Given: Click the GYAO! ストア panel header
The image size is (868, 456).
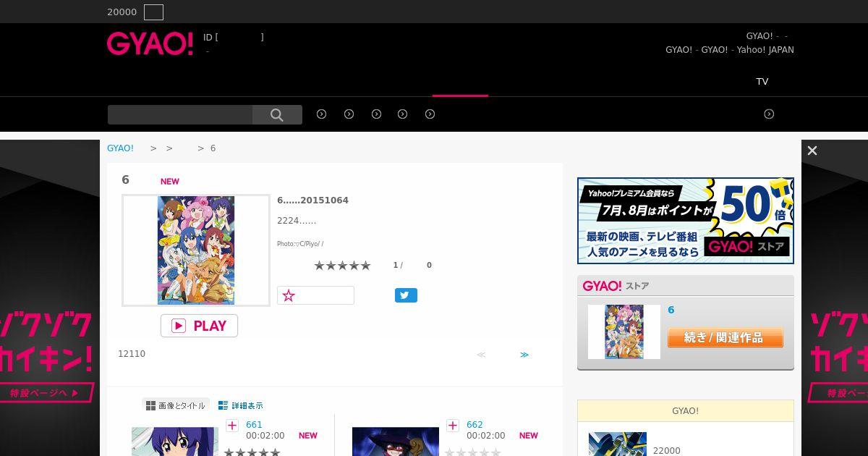Looking at the screenshot, I should click(x=686, y=286).
